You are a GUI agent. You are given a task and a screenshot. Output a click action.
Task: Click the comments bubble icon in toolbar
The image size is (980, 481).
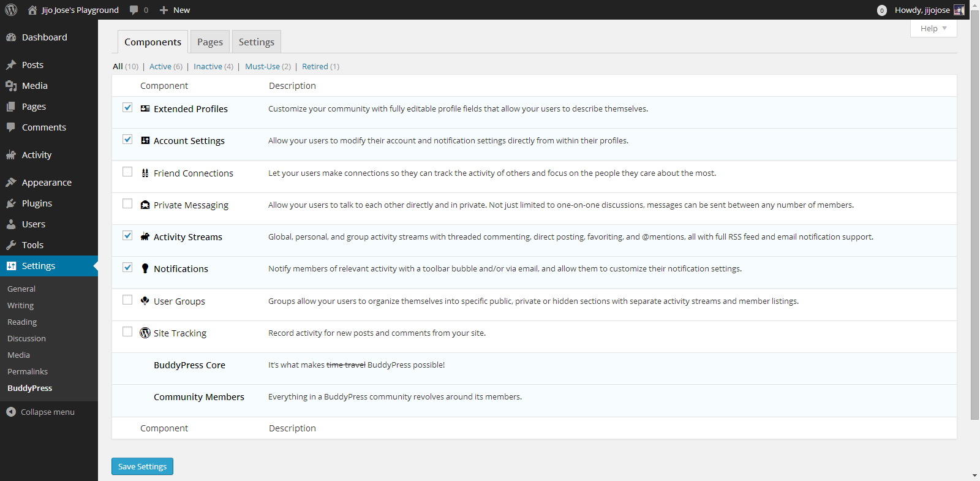tap(134, 10)
